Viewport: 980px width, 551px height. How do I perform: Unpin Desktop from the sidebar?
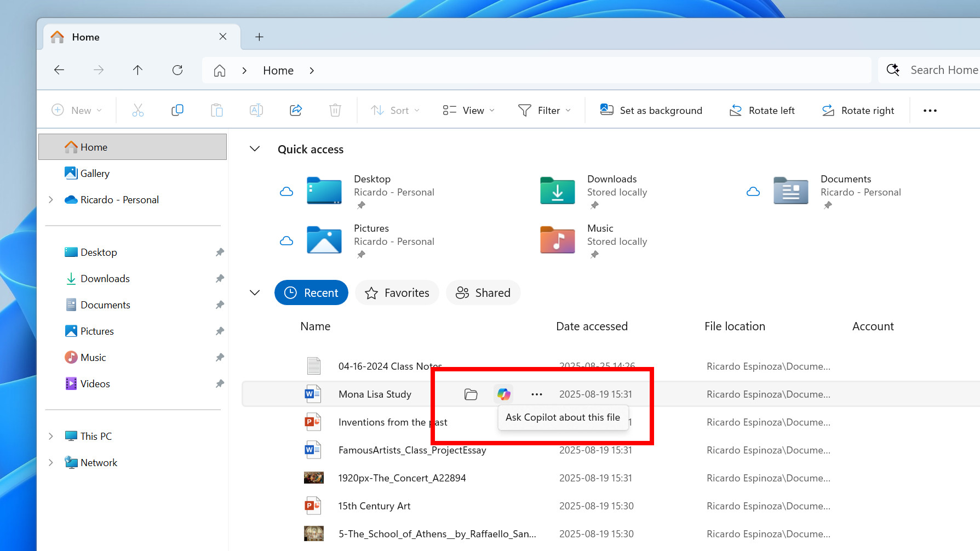(220, 252)
